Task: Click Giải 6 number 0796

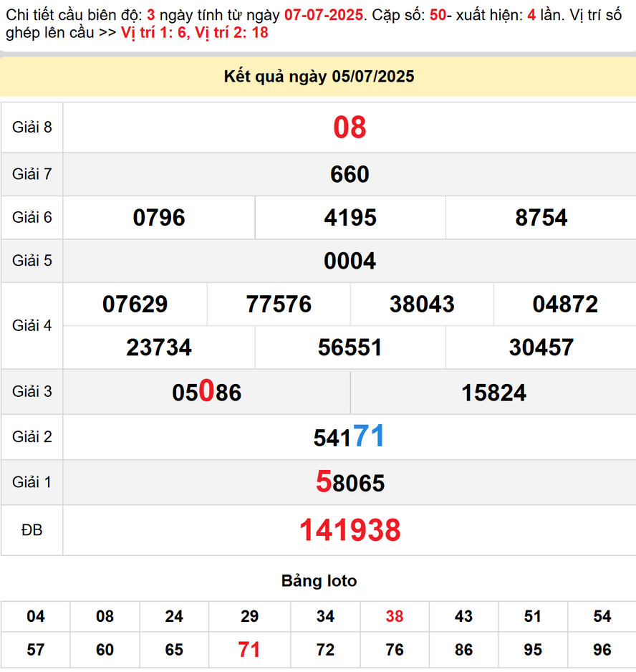Action: tap(159, 218)
